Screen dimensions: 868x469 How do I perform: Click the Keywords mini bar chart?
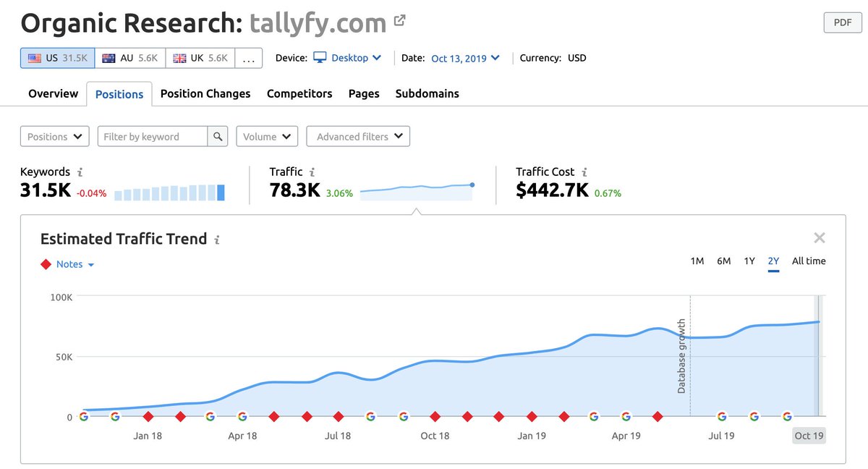coord(169,193)
